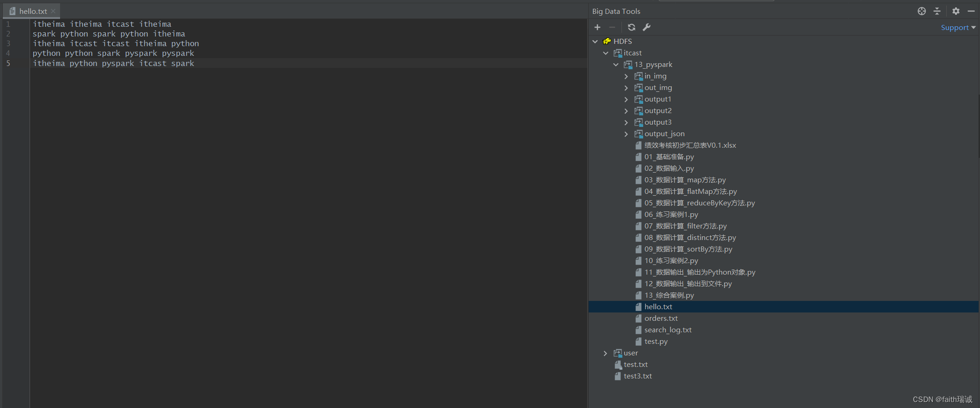Click the out_img folder icon
Viewport: 980px width, 408px height.
coord(639,88)
